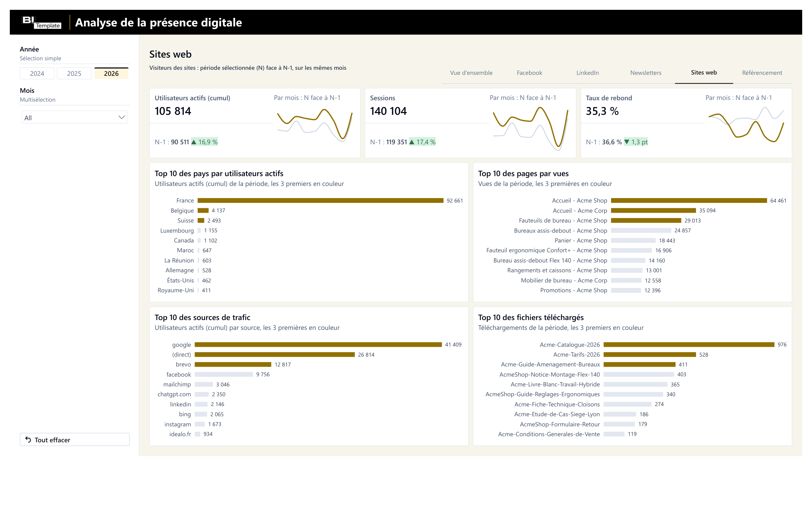The image size is (812, 508).
Task: Click the green up arrow next to 16,9 %
Action: 194,142
